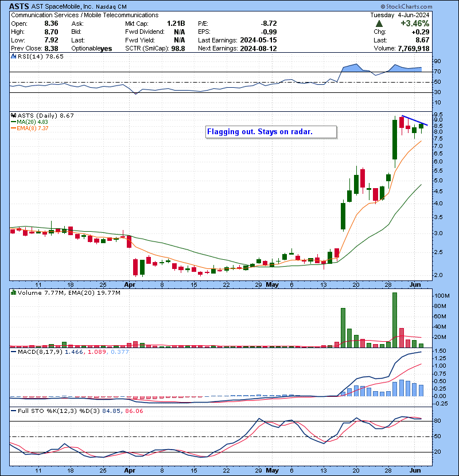Click the MACD histogram value 0.377
The height and width of the screenshot is (476, 459).
click(120, 352)
